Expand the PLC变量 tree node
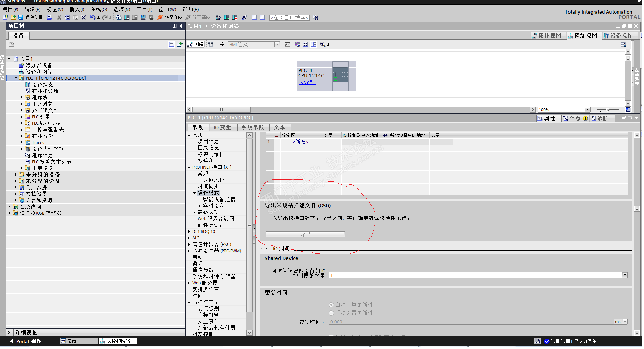 [22, 117]
